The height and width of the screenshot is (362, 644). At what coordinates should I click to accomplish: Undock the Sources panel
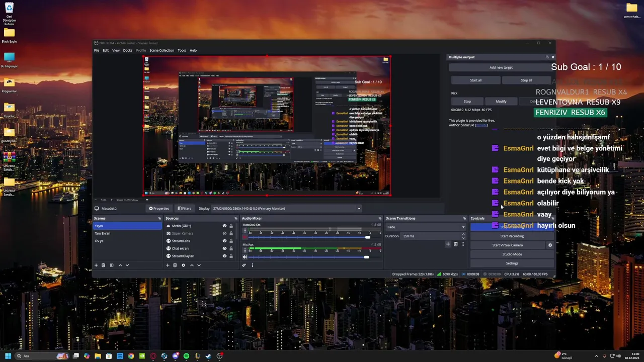click(235, 218)
